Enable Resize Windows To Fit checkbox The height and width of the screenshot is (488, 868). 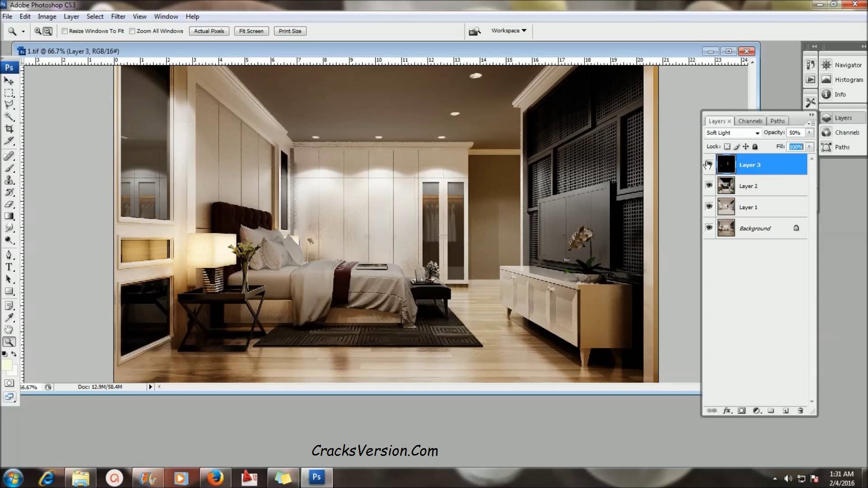tap(65, 31)
